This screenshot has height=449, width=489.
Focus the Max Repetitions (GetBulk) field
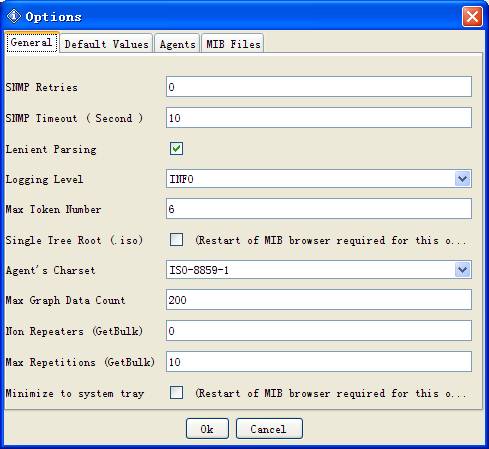[319, 361]
